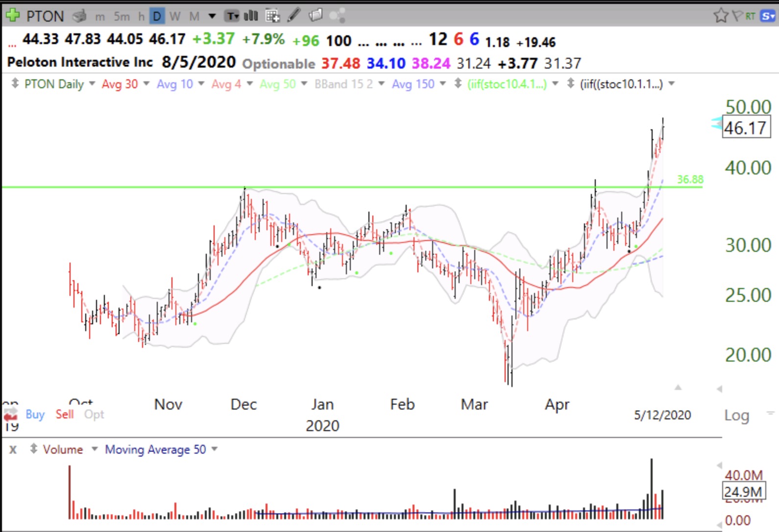
Task: Click the PTON symbol name
Action: click(45, 16)
